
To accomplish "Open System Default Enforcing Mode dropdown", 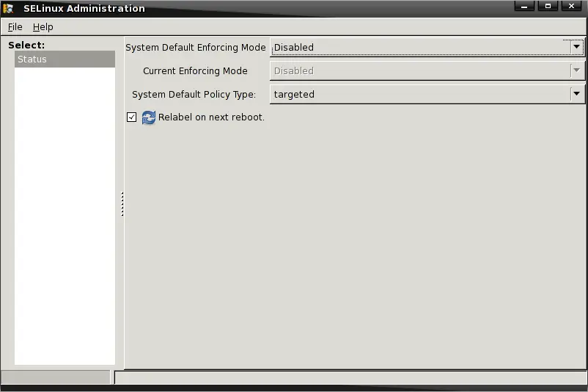I will 427,47.
